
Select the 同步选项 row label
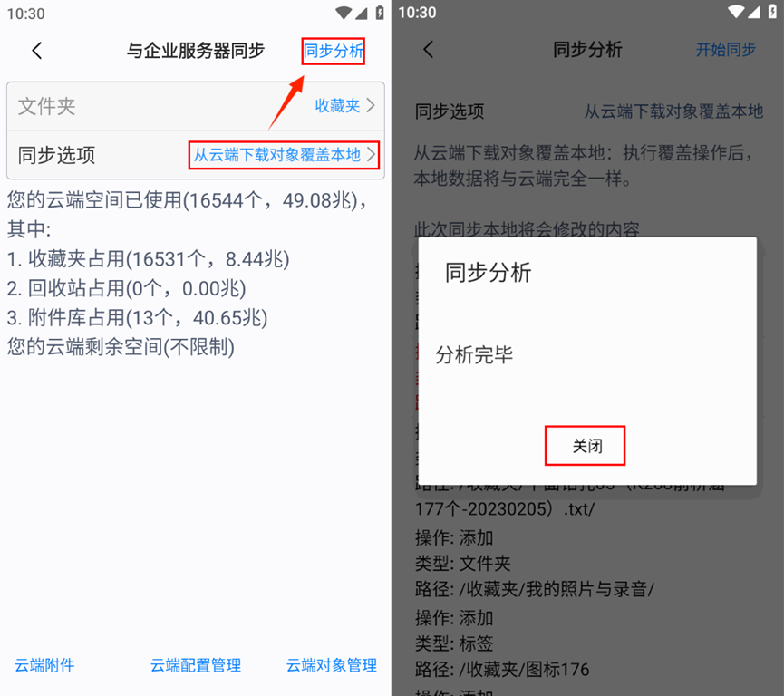point(56,155)
